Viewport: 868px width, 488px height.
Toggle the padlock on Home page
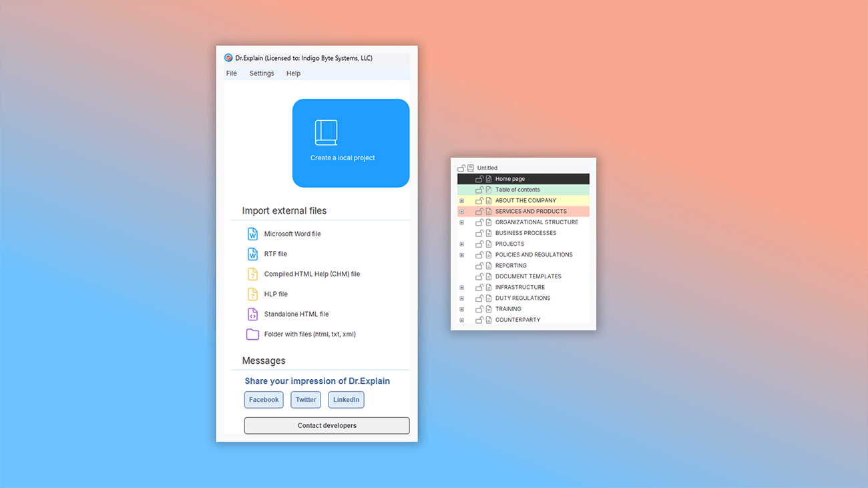(x=479, y=178)
